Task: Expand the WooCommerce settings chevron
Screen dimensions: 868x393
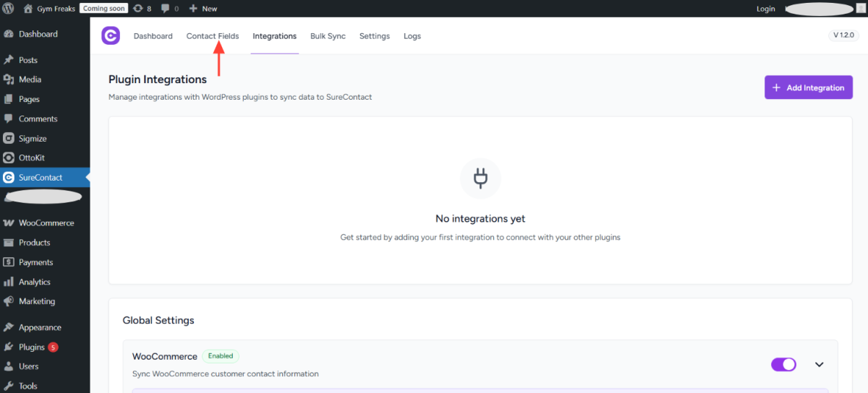Action: (820, 364)
